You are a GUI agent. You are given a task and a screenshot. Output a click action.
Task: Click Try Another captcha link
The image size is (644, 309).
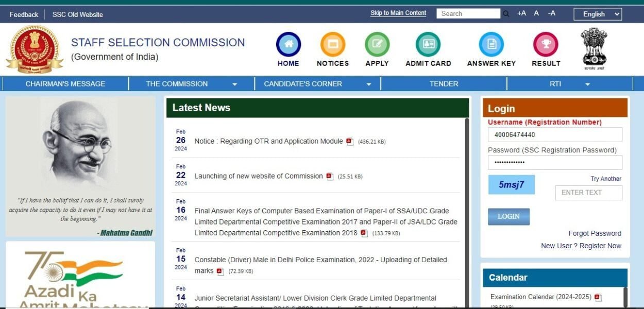tap(606, 179)
